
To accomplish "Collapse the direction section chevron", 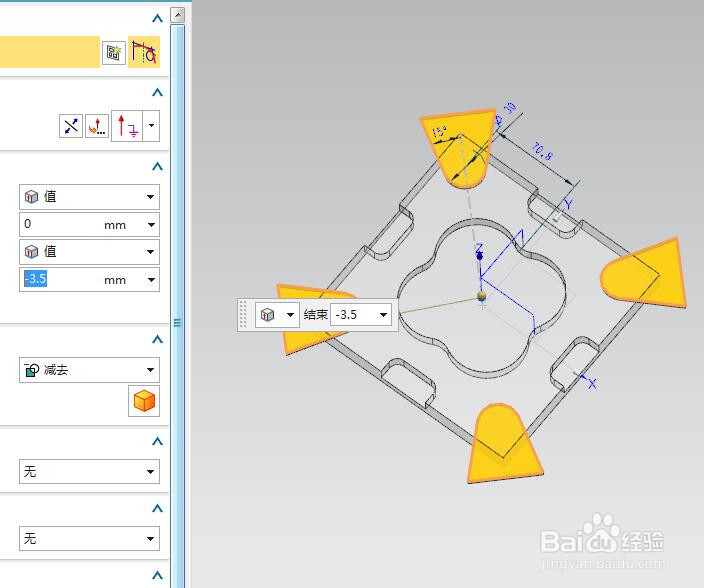I will pos(157,92).
